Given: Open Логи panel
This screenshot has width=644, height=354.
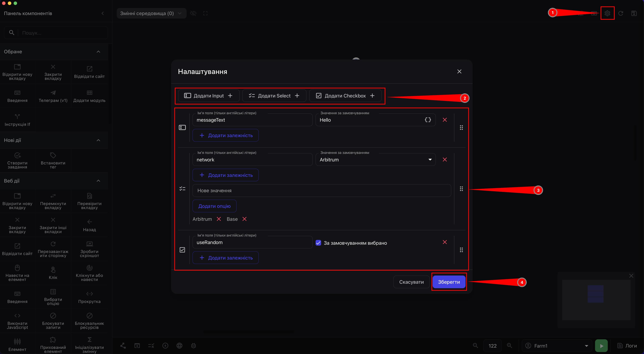Looking at the screenshot, I should pyautogui.click(x=627, y=346).
